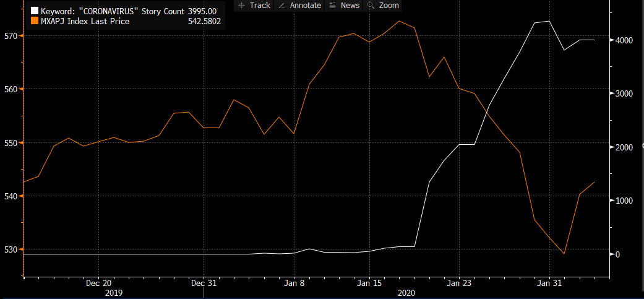The image size is (644, 299).
Task: Click the 4000 label on right axis
Action: [623, 40]
